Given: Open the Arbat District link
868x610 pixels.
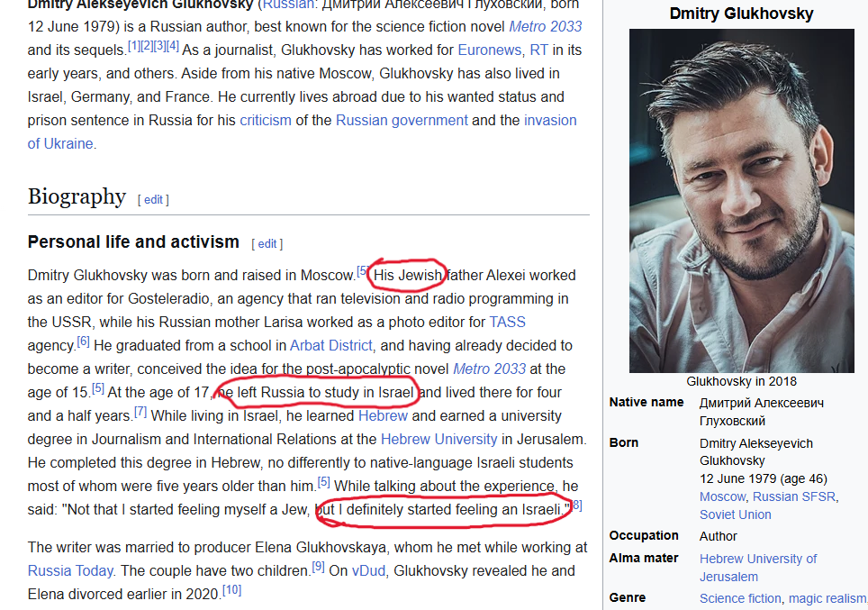Looking at the screenshot, I should (x=331, y=345).
